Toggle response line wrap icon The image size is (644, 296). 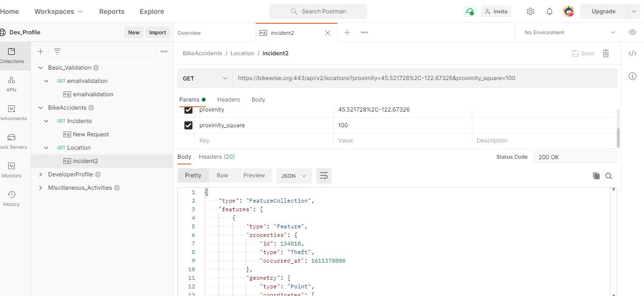click(x=324, y=175)
